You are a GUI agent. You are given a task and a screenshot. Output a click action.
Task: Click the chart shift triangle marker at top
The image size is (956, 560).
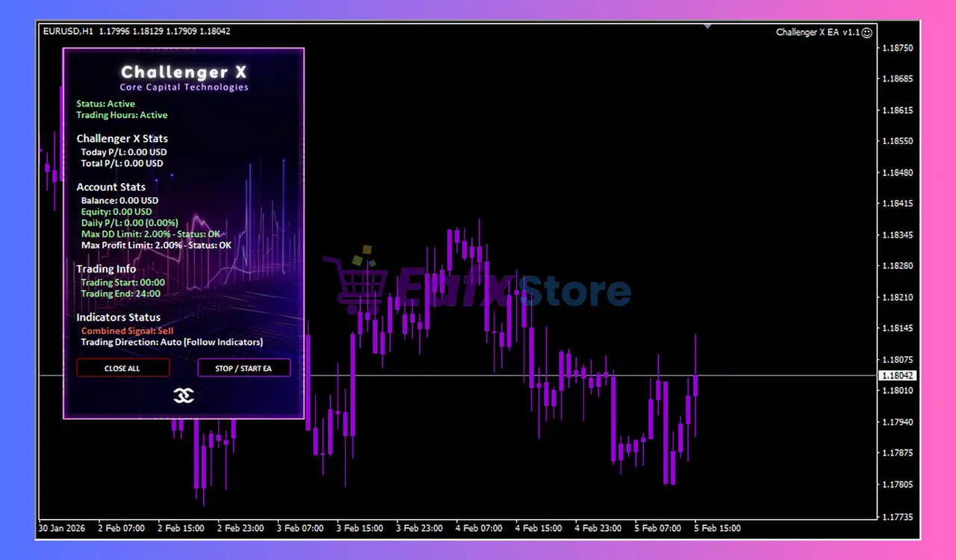click(707, 26)
